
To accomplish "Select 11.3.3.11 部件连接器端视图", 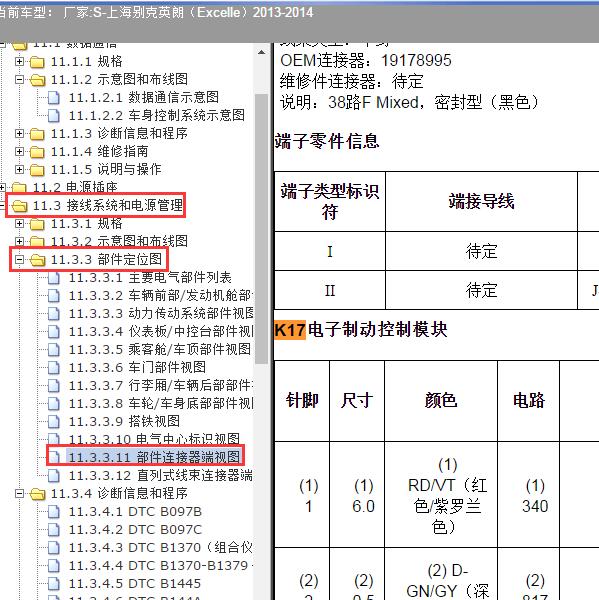I will click(x=154, y=457).
